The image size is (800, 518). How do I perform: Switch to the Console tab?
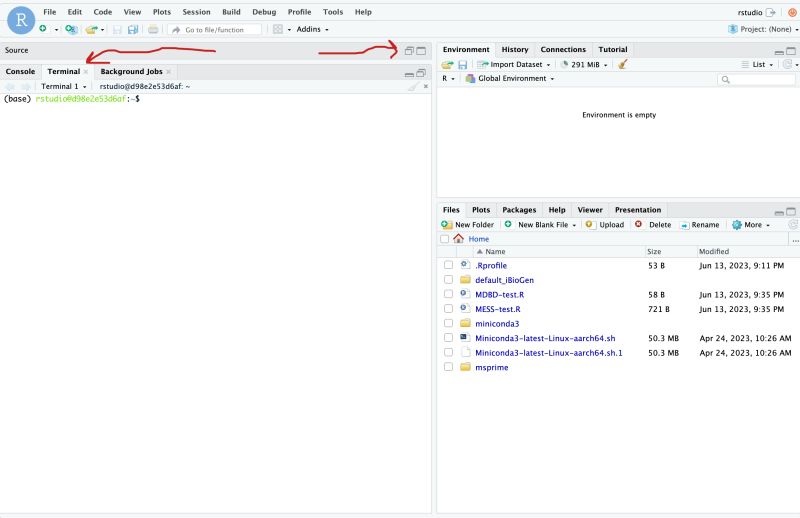20,71
